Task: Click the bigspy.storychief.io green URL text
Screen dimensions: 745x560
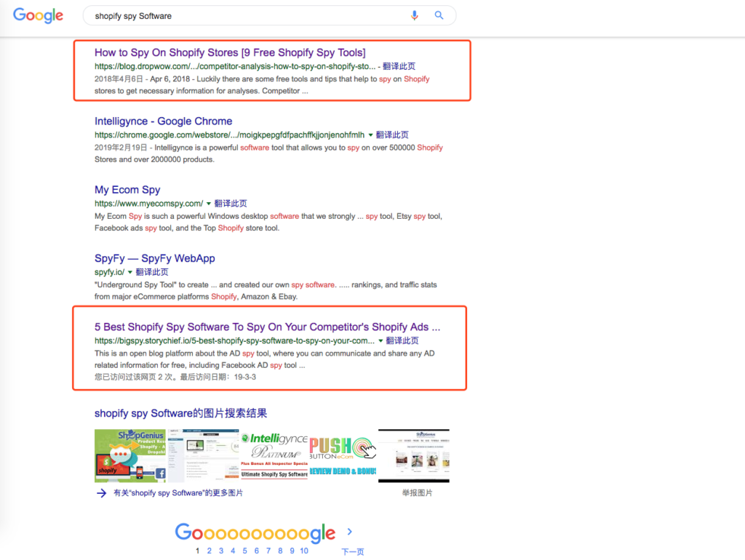Action: (x=234, y=340)
